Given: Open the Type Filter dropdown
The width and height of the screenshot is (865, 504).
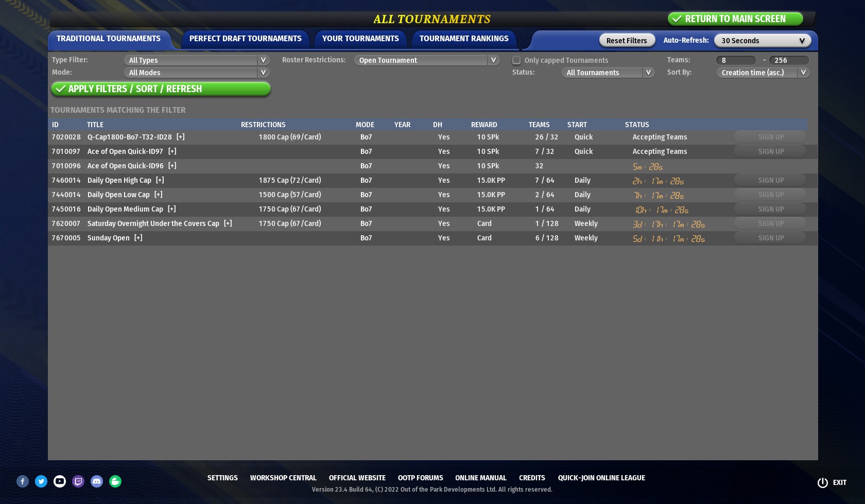Looking at the screenshot, I should 196,60.
